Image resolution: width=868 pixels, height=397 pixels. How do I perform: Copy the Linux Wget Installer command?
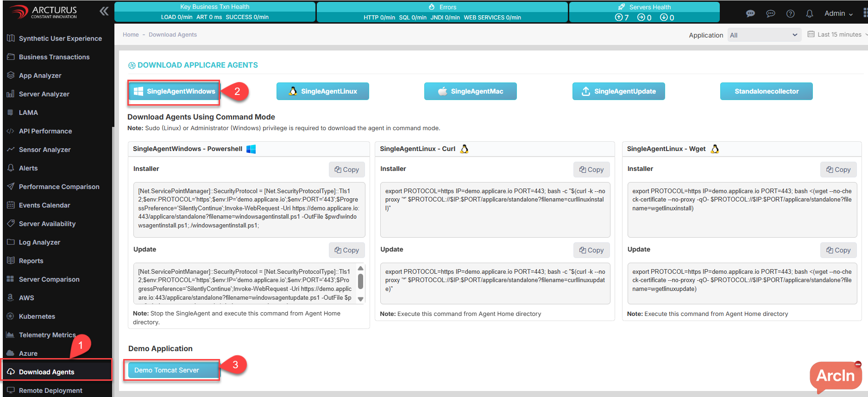point(838,170)
